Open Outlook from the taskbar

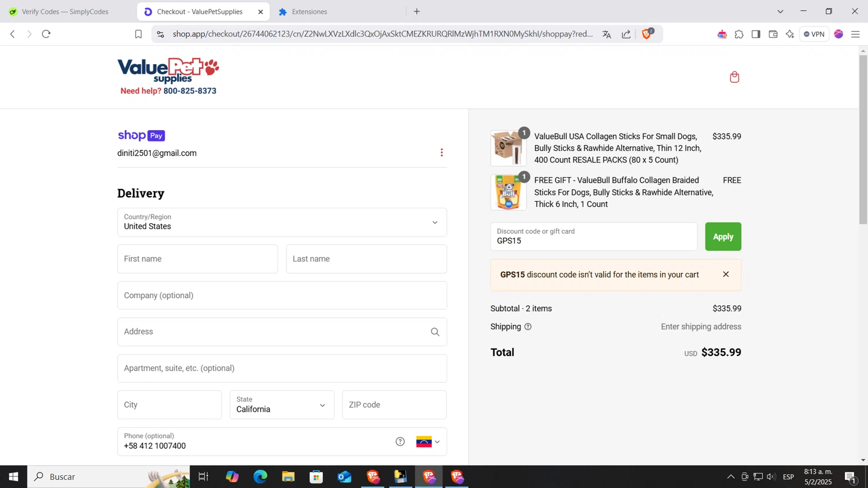point(344,476)
